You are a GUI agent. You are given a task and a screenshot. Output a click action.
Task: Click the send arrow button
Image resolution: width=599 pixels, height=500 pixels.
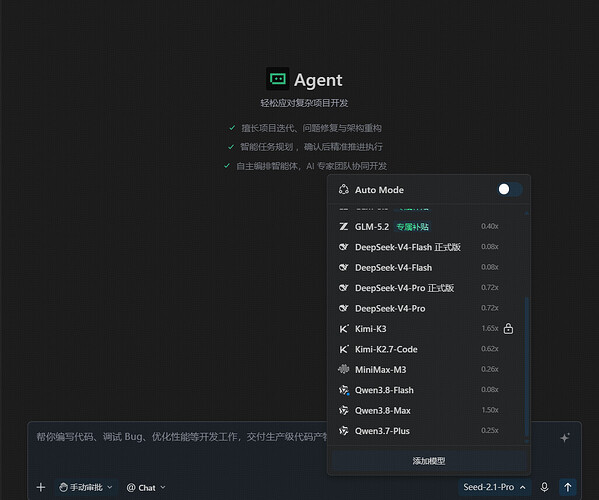click(568, 487)
